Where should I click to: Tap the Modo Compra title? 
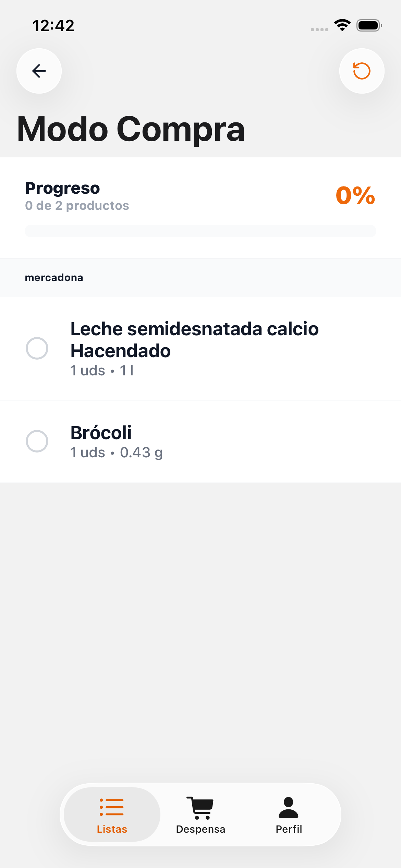click(x=131, y=129)
